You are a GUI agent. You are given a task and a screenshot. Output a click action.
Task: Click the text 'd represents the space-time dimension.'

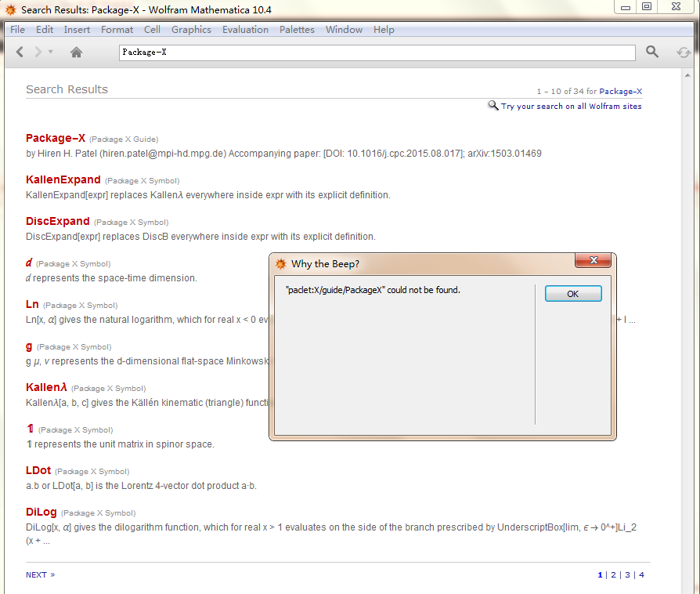[x=112, y=278]
